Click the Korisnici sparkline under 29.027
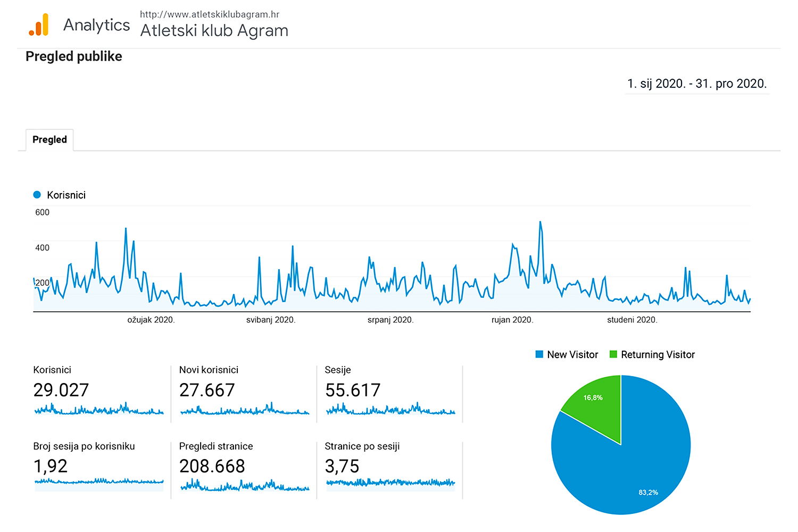The image size is (798, 532). point(99,410)
